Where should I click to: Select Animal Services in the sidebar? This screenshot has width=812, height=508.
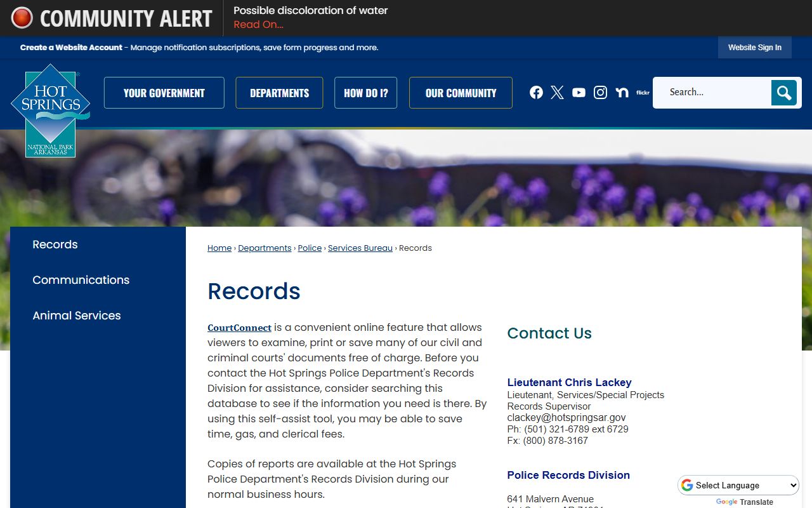coord(76,316)
